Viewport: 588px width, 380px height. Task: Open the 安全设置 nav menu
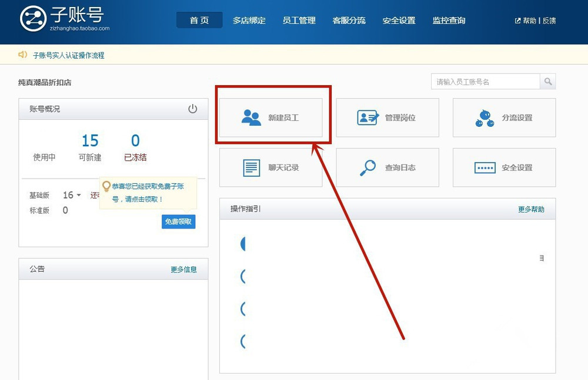tap(399, 21)
